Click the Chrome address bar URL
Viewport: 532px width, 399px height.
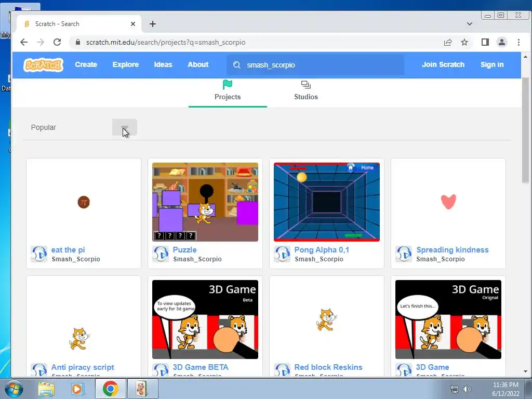(166, 42)
